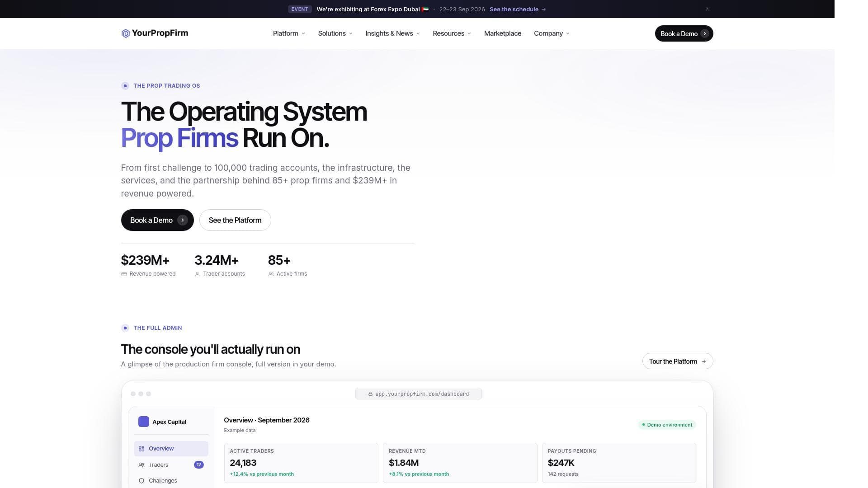The image size is (868, 488).
Task: Click the Traders people icon
Action: [x=142, y=465]
